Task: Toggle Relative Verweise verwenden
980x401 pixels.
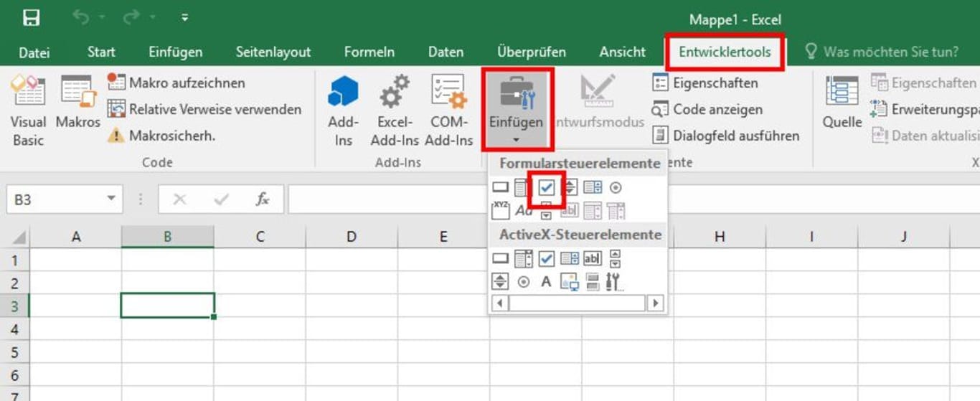Action: click(x=204, y=109)
